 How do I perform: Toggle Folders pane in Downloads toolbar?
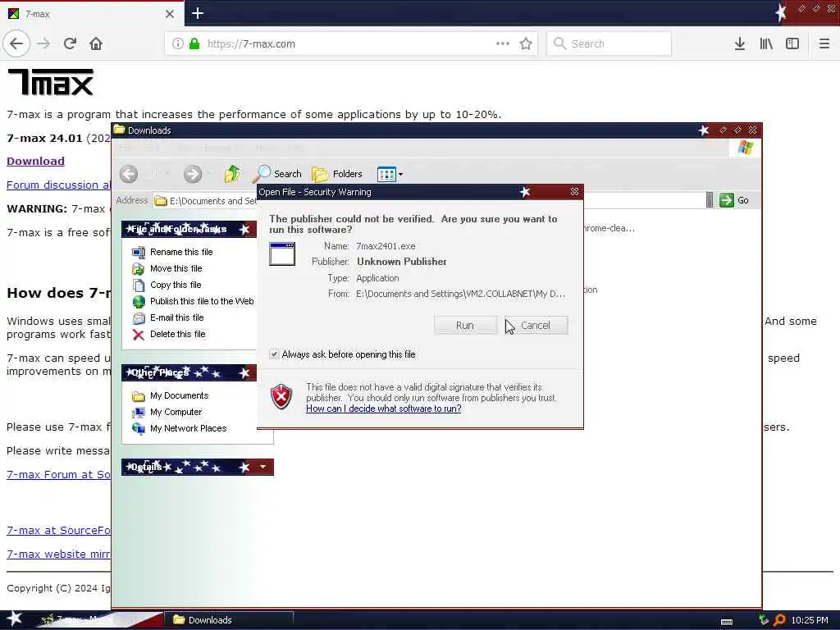[x=337, y=174]
